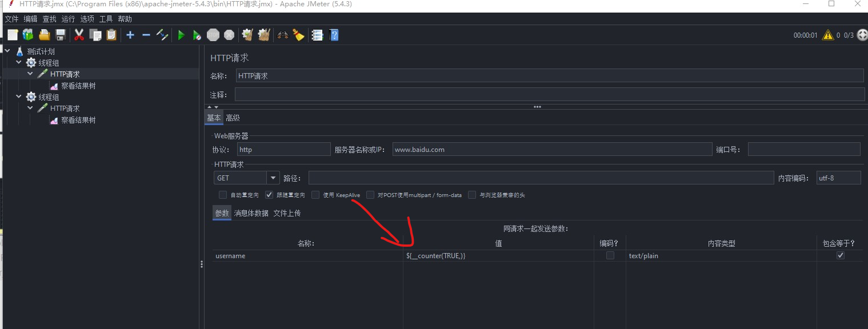
Task: Collapse the highlighted HTTP请求 node arrow
Action: (x=30, y=74)
